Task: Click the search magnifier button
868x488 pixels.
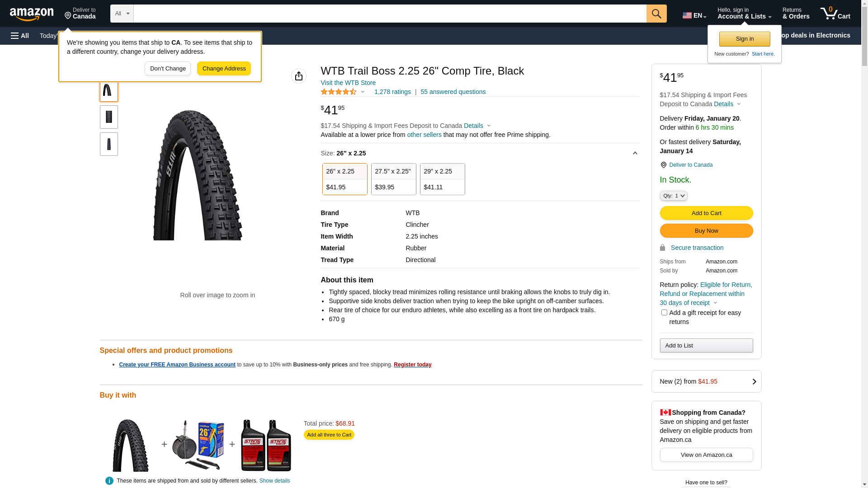Action: tap(656, 14)
